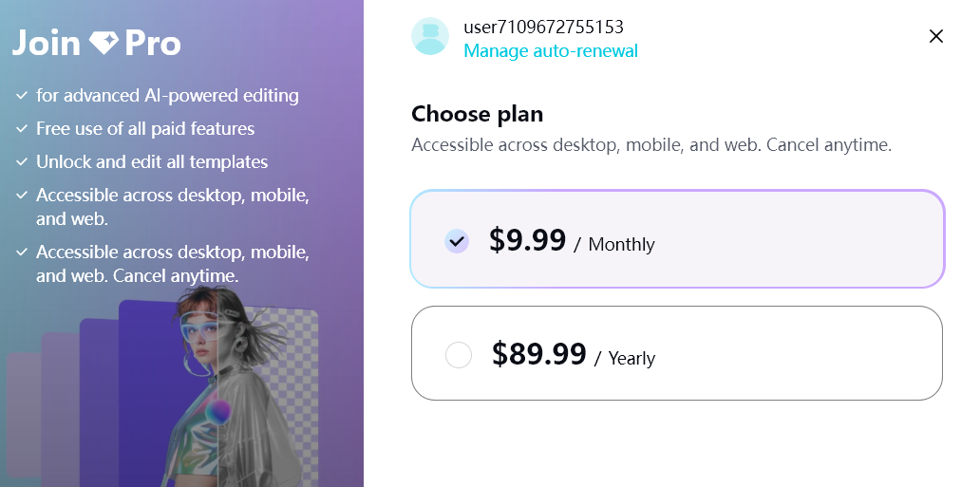
Task: Click the Pro diamond logo icon
Action: click(104, 43)
